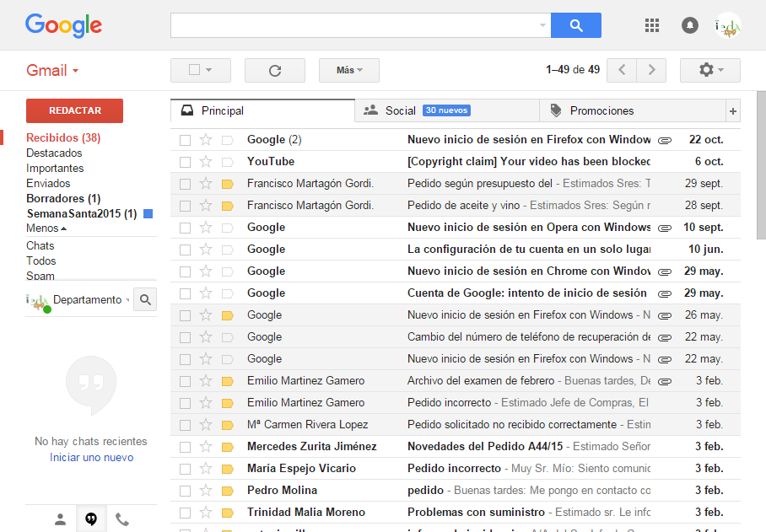The height and width of the screenshot is (532, 766).
Task: Open the Todos label
Action: click(x=41, y=261)
